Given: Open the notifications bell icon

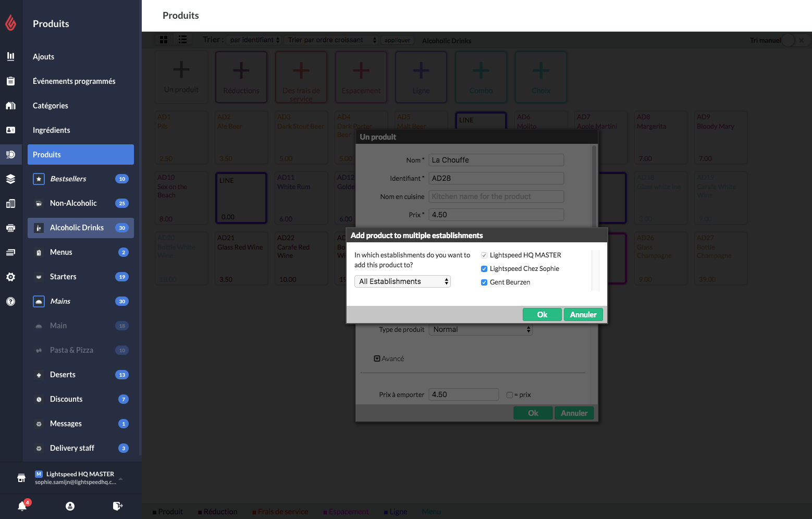Looking at the screenshot, I should click(x=22, y=506).
